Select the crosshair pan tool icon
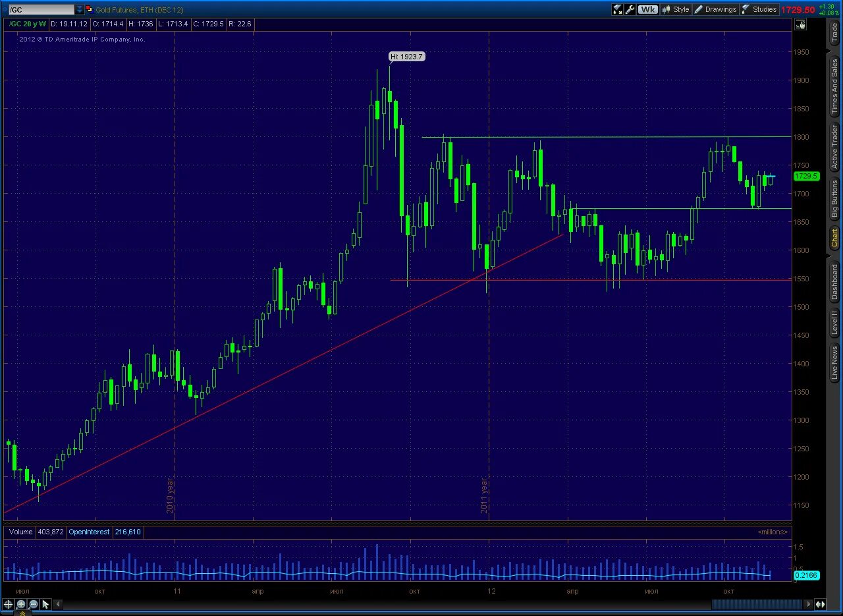The height and width of the screenshot is (616, 843). (9, 603)
